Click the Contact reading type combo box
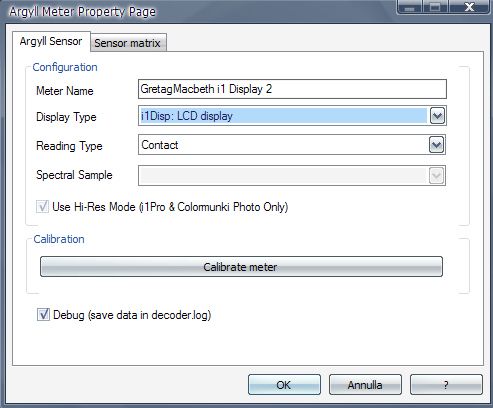 292,145
